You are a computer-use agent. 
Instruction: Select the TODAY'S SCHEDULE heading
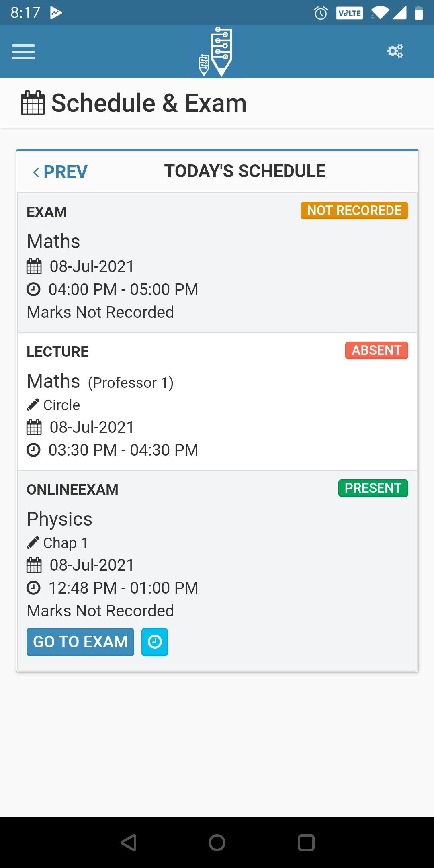pos(245,171)
